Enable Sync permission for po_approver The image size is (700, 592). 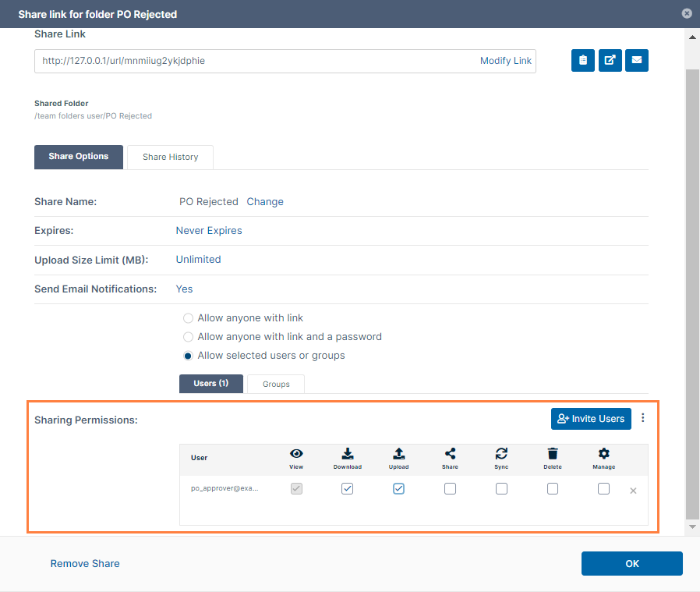[501, 489]
